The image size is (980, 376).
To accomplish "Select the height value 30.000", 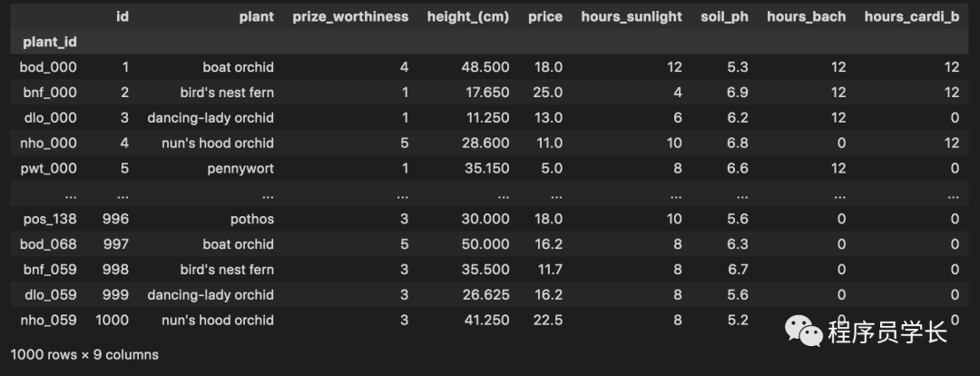I will coord(487,219).
